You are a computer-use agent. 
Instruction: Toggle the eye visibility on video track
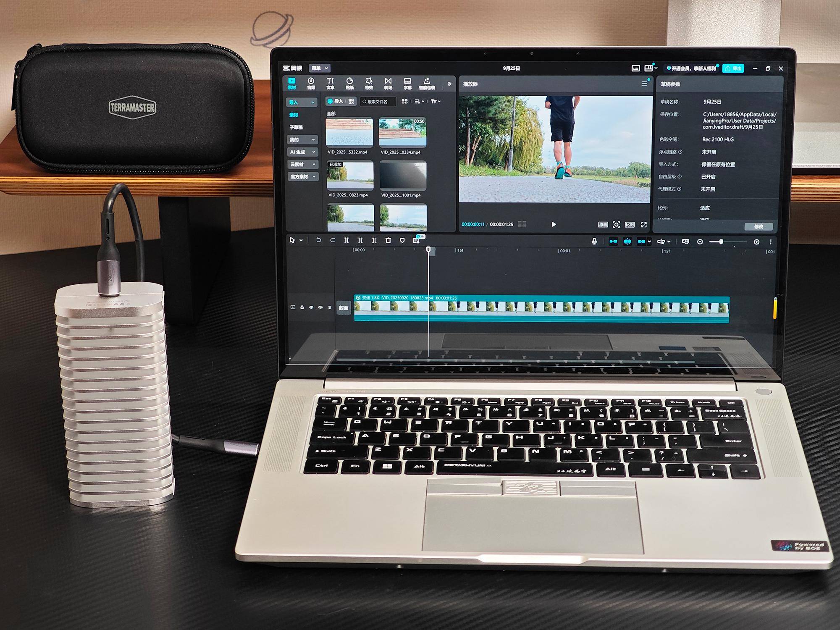pyautogui.click(x=311, y=307)
